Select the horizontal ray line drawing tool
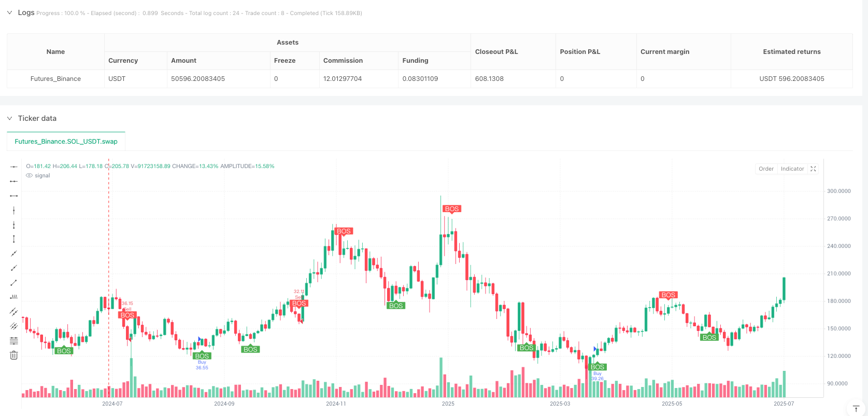868x416 pixels. tap(14, 181)
